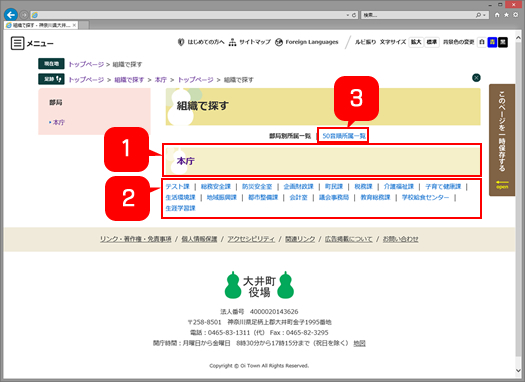Click the green gourd 大井町役場 logo
This screenshot has width=525, height=382.
pos(259,286)
